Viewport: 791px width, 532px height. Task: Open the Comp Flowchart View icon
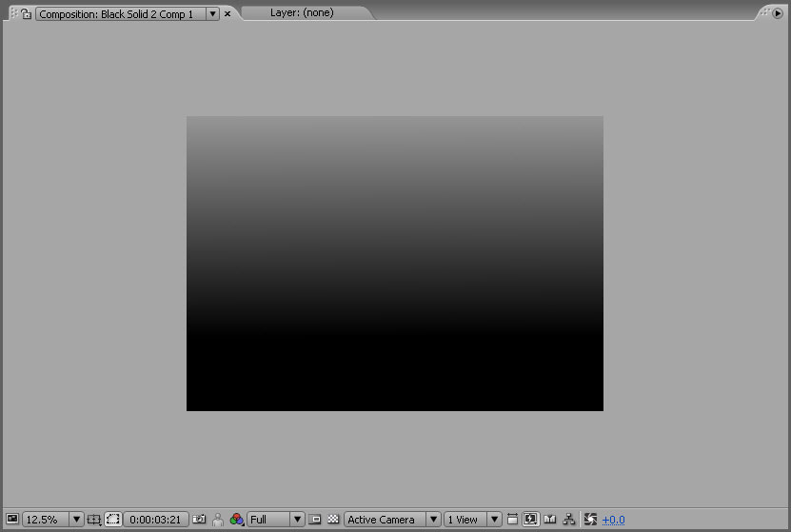click(568, 519)
